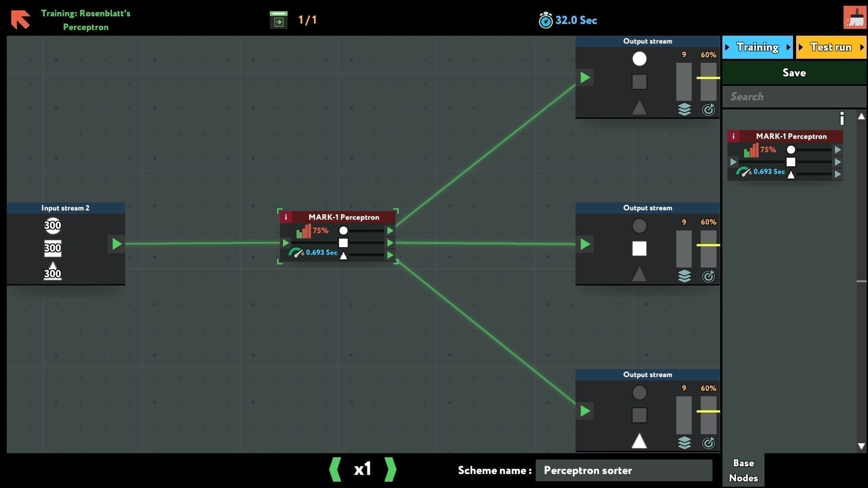The image size is (868, 488).
Task: Start the Test run button
Action: [x=830, y=47]
